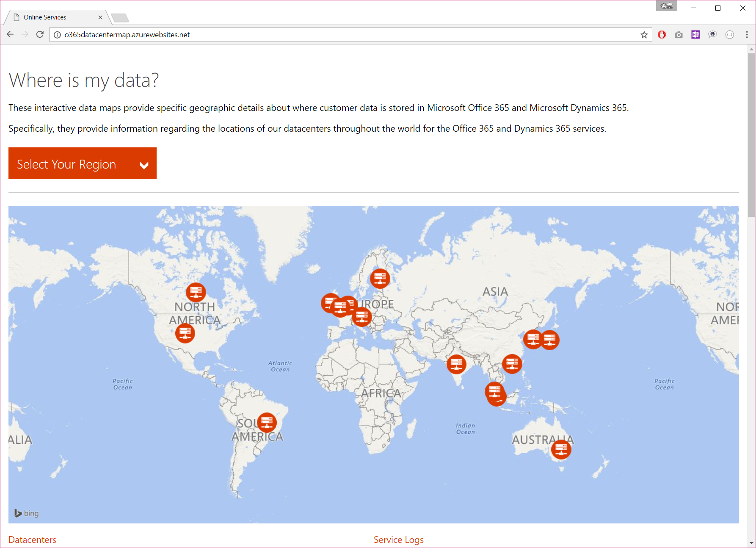
Task: Click the datacenter marker in Brazil
Action: pyautogui.click(x=267, y=422)
